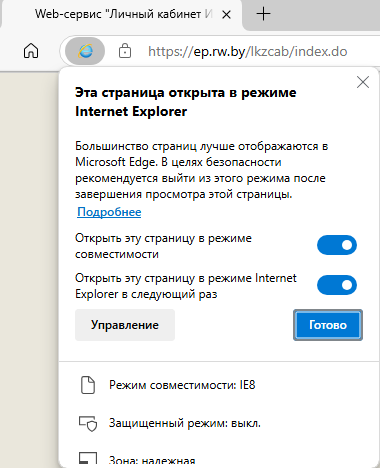Viewport: 380px width, 468px height.
Task: Click the shield icon beside Защищенный режим
Action: (88, 423)
